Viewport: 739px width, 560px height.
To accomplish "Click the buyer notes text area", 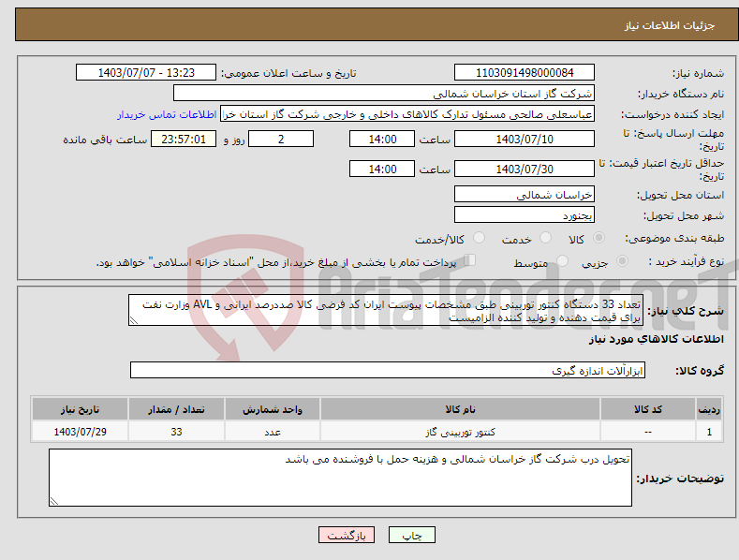I will (x=340, y=478).
